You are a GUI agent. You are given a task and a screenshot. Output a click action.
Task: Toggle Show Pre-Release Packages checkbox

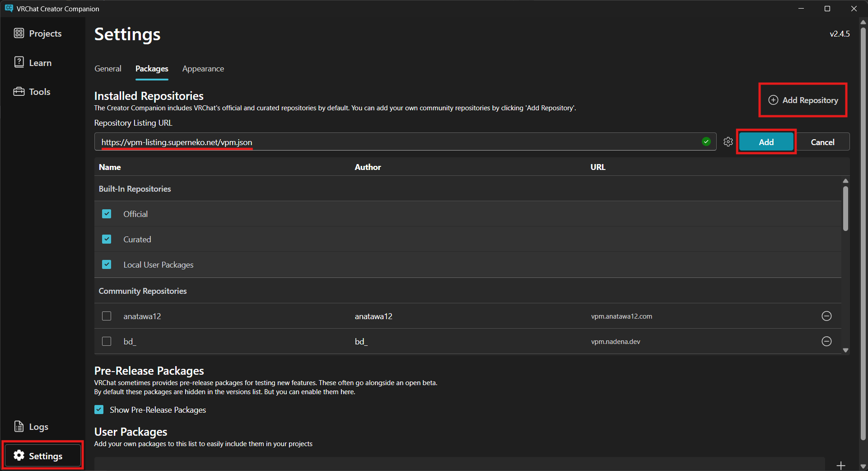99,410
